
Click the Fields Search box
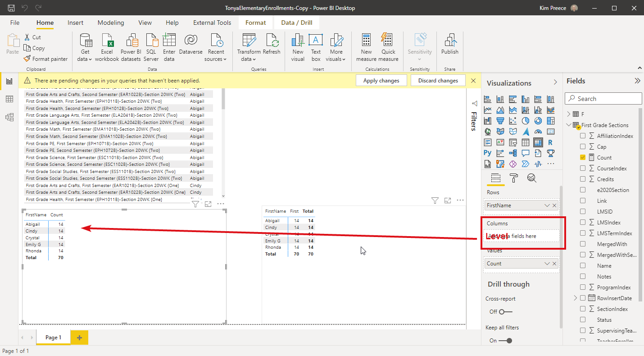coord(603,99)
